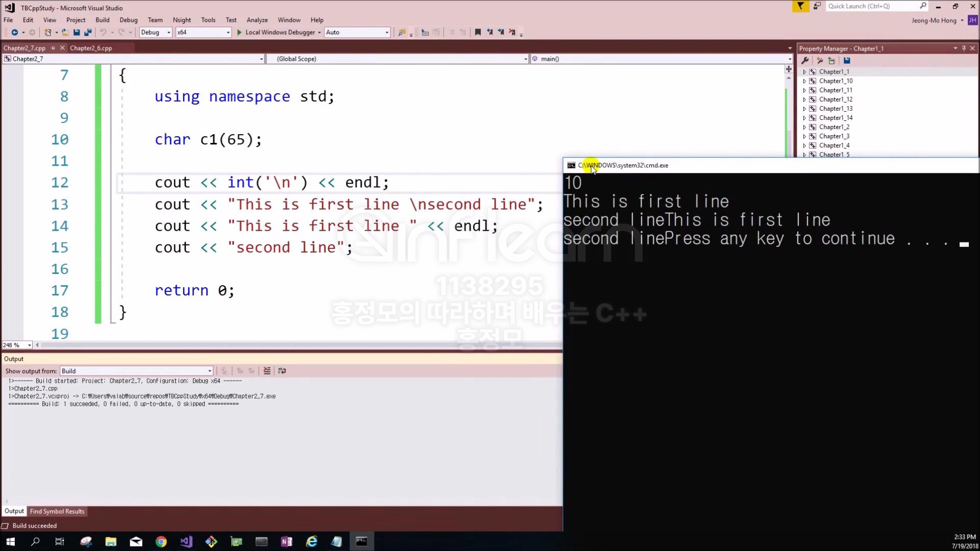Image resolution: width=980 pixels, height=551 pixels.
Task: Expand the Chapter1_10 tree node
Action: [804, 81]
